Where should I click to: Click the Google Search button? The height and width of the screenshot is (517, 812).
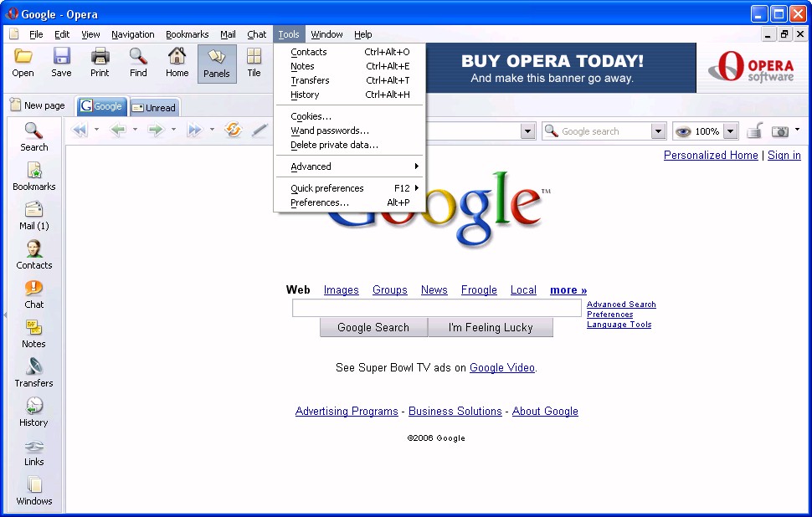(373, 328)
